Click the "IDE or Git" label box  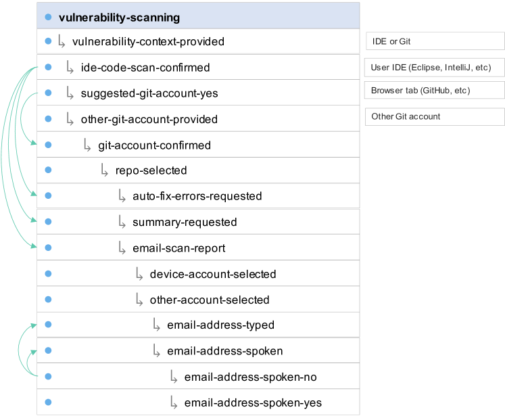(435, 41)
